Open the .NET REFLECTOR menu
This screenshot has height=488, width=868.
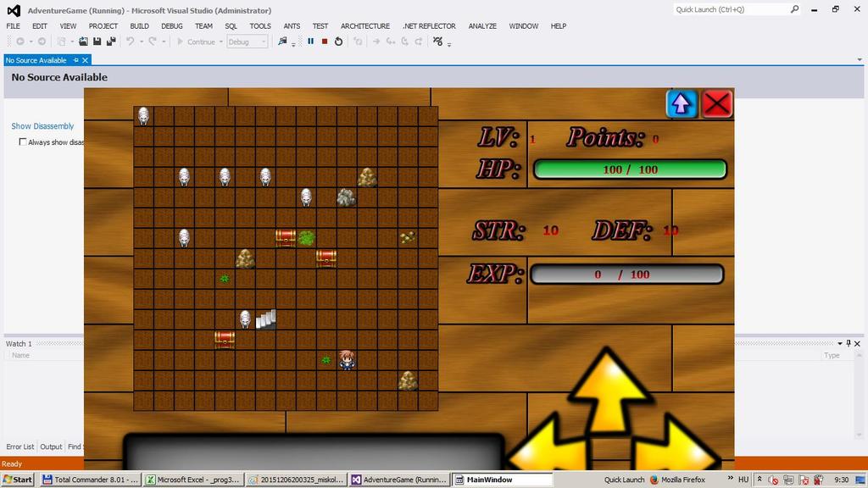coord(429,26)
